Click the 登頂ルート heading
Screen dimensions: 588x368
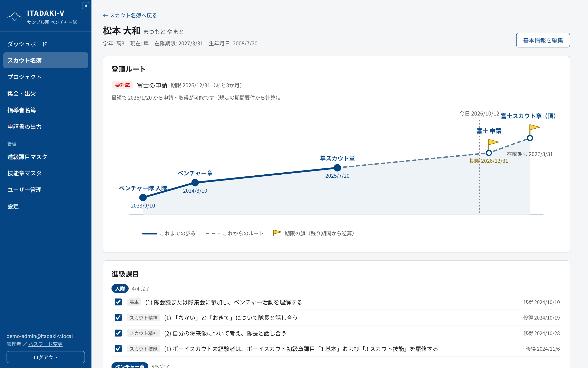pos(129,69)
